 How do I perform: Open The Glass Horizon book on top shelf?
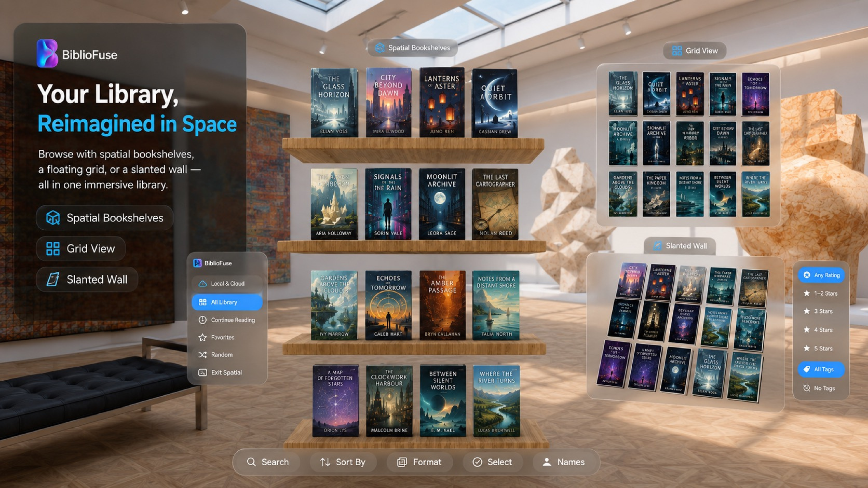coord(334,103)
